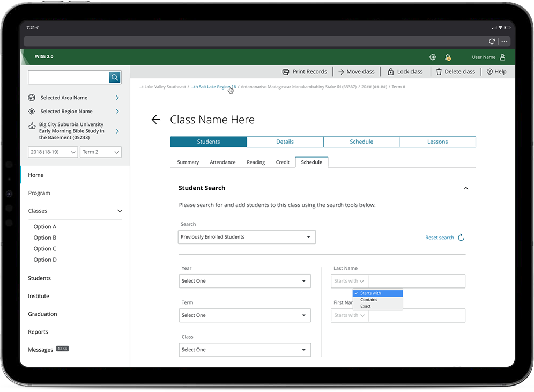The image size is (534, 392).
Task: Select the Schedule sub-tab
Action: (311, 162)
